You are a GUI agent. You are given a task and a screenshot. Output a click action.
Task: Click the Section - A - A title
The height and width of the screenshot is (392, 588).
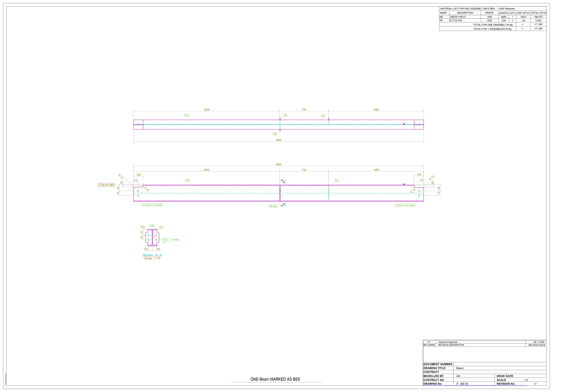152,255
